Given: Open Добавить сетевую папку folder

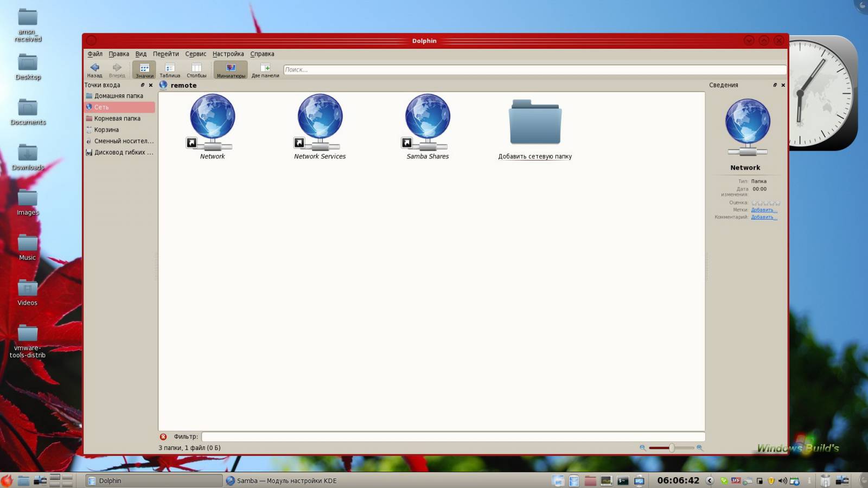Looking at the screenshot, I should point(535,123).
